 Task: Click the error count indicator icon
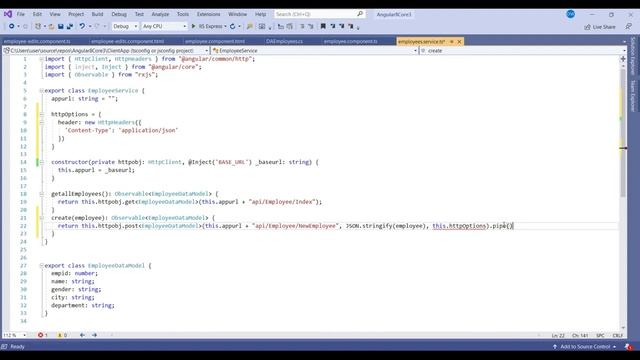click(x=40, y=335)
